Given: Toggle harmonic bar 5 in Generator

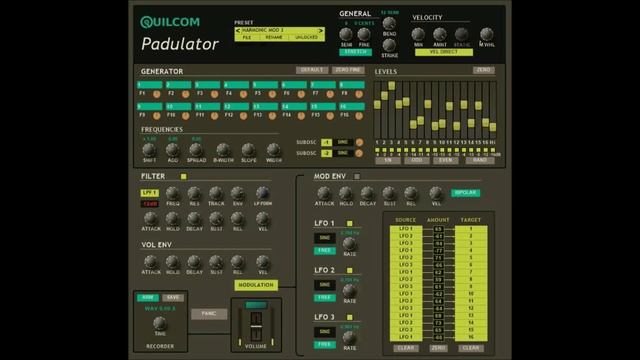Looking at the screenshot, I should coord(265,85).
